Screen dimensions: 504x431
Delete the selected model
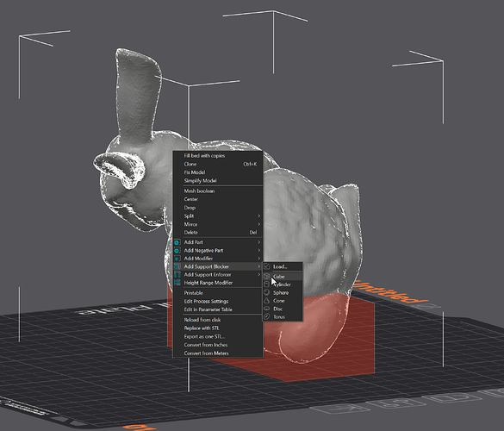pyautogui.click(x=218, y=233)
